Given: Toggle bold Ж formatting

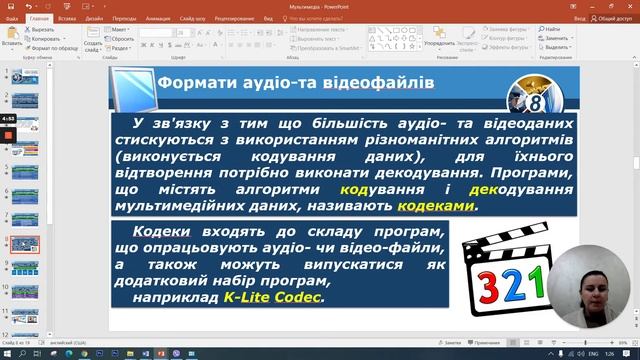Looking at the screenshot, I should (x=144, y=45).
